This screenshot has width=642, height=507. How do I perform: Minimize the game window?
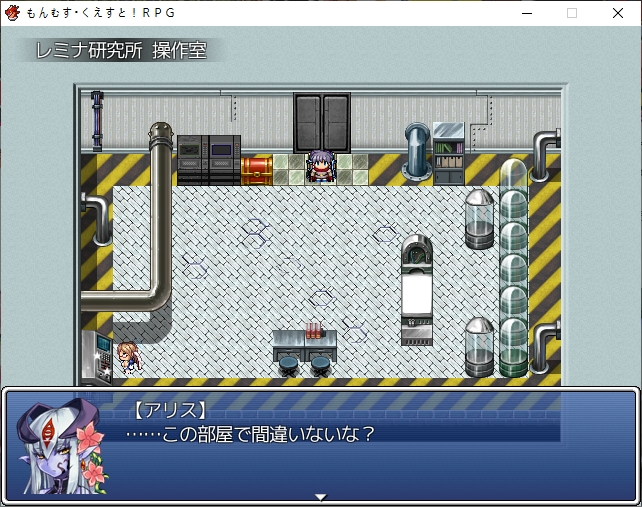527,13
